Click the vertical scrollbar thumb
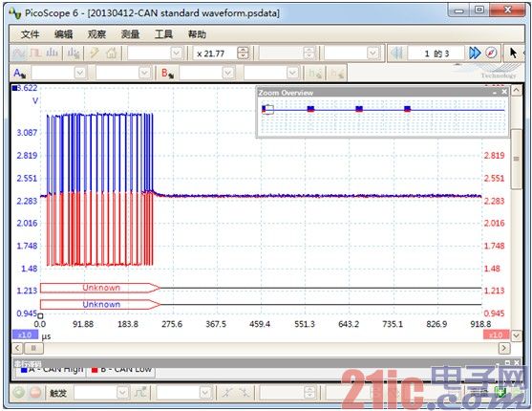Screen dimensions: 532x411 [x=516, y=159]
